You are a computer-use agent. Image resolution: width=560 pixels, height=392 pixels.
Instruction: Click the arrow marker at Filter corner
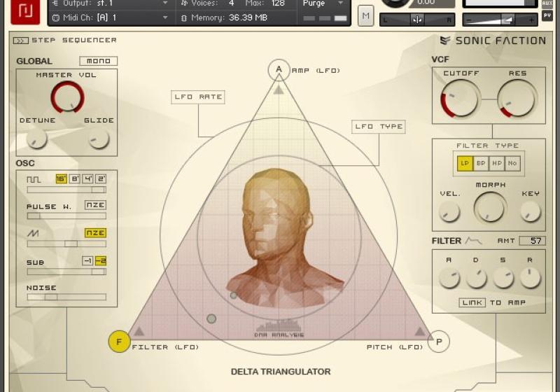click(x=139, y=332)
